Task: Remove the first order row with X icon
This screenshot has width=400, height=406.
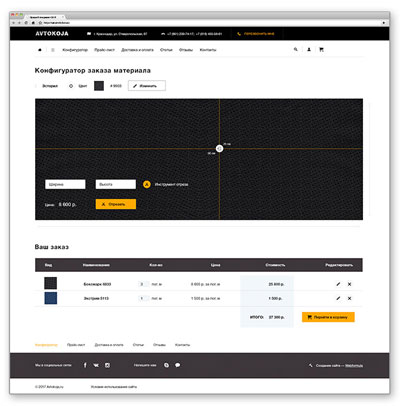Action: coord(349,284)
